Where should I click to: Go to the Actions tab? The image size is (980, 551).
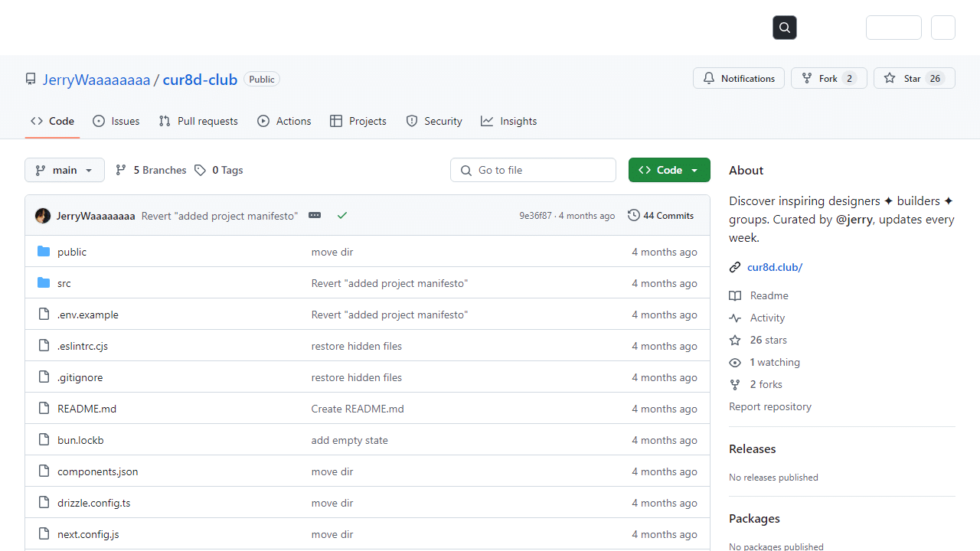(x=284, y=121)
